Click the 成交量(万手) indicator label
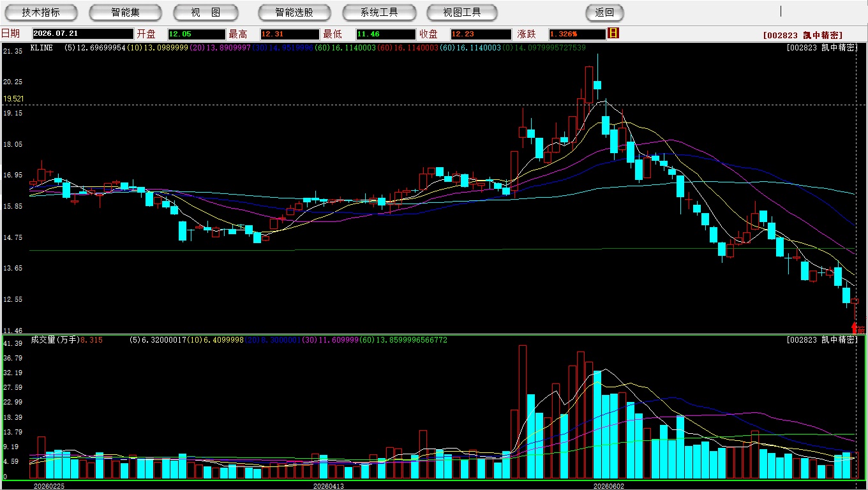This screenshot has width=868, height=490. [x=55, y=340]
